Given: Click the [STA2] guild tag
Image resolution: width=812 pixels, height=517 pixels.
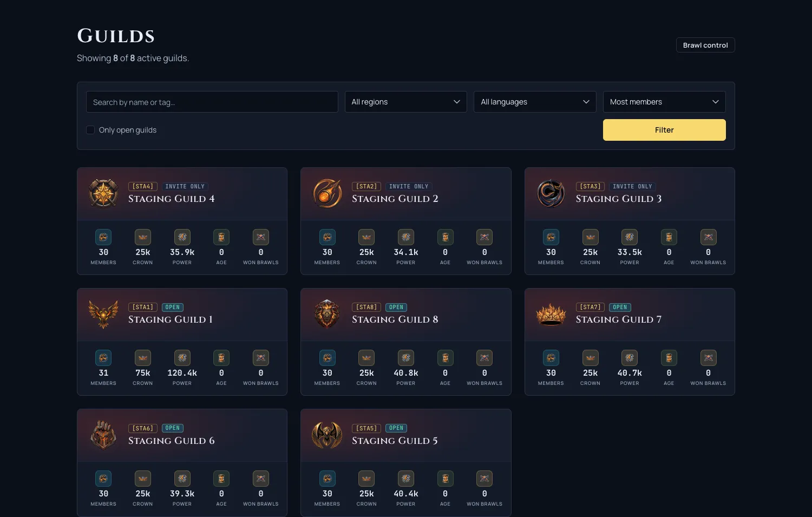Looking at the screenshot, I should (x=366, y=186).
